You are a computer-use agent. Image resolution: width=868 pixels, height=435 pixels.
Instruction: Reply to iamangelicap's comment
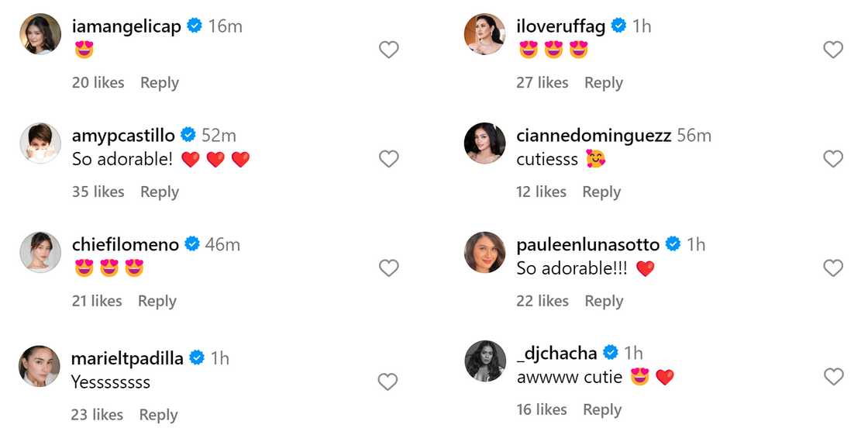click(x=159, y=83)
